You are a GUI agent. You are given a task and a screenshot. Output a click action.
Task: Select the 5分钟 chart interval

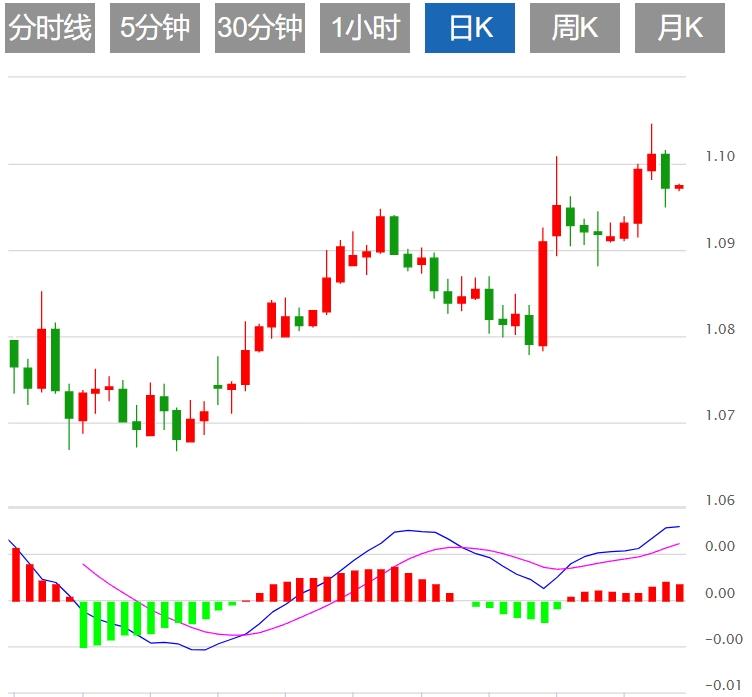(x=154, y=28)
